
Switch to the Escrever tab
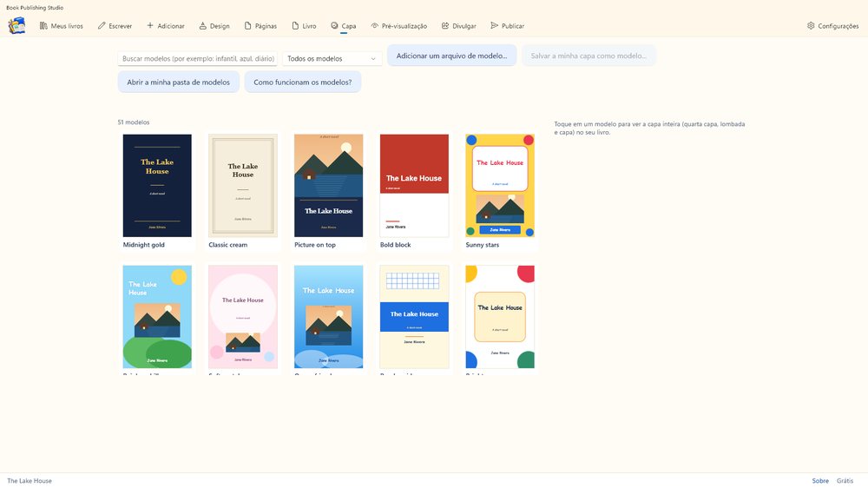coord(115,26)
